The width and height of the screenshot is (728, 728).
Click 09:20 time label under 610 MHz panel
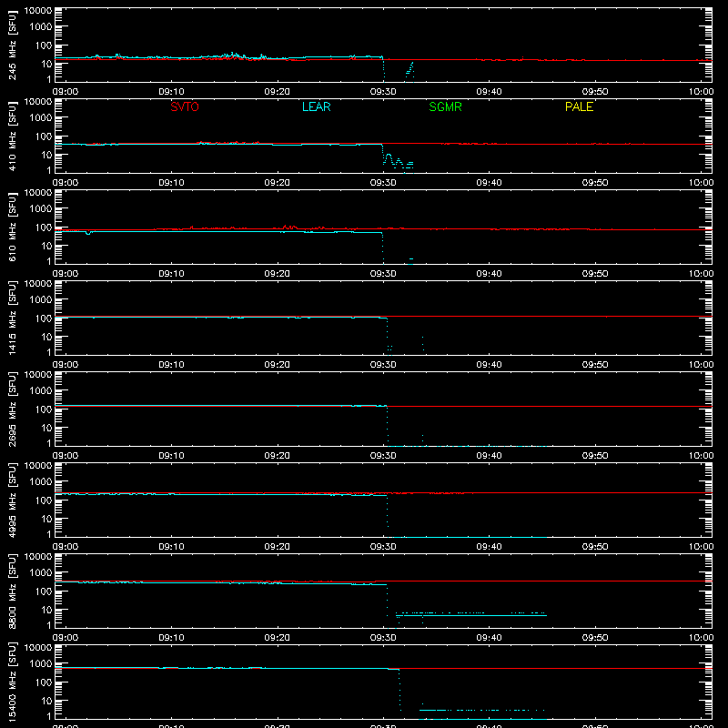[x=278, y=274]
